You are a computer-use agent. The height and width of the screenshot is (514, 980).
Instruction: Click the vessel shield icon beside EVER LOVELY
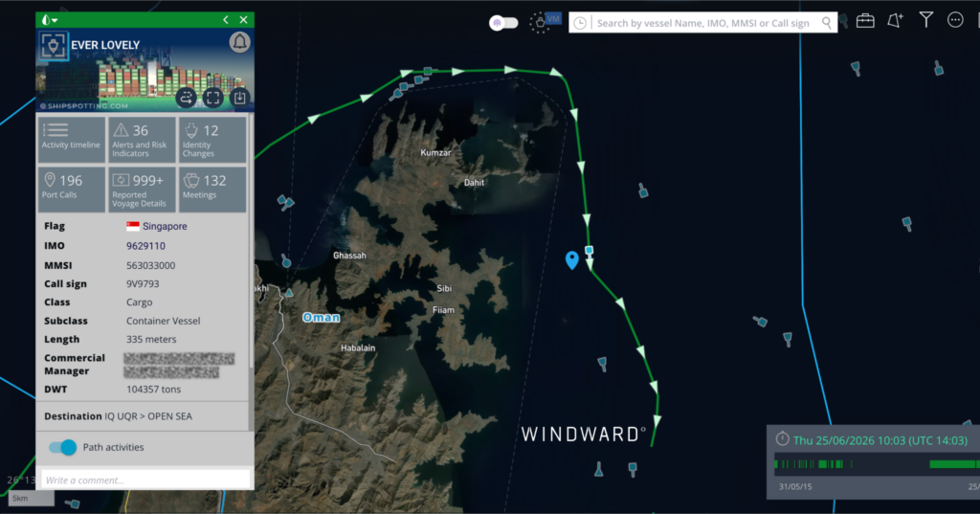54,46
